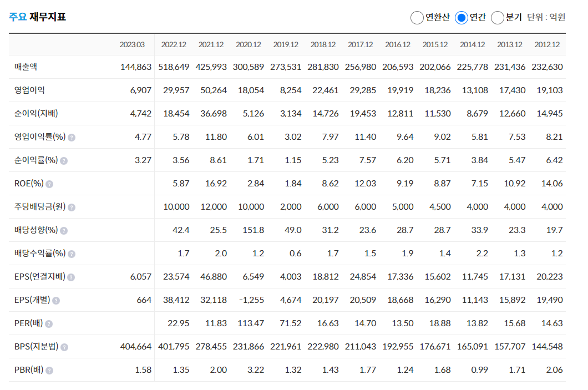Open help icon next to BPS(지분법)
Screen dimensions: 588x390
64,347
